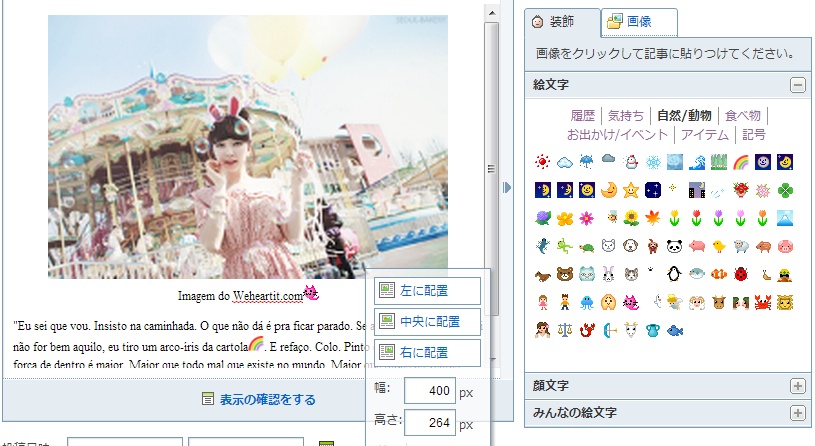The image size is (815, 446).
Task: Insert the pink pig emoji
Action: [696, 246]
